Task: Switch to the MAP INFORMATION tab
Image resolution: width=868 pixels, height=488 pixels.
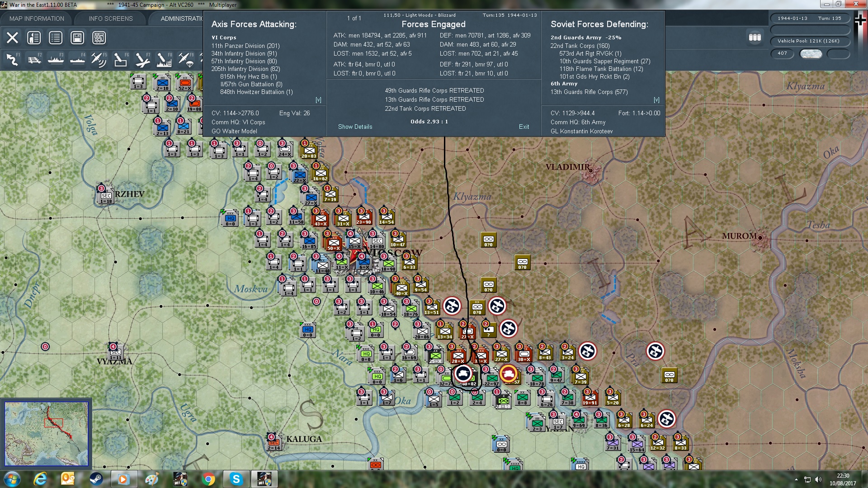Action: tap(37, 19)
